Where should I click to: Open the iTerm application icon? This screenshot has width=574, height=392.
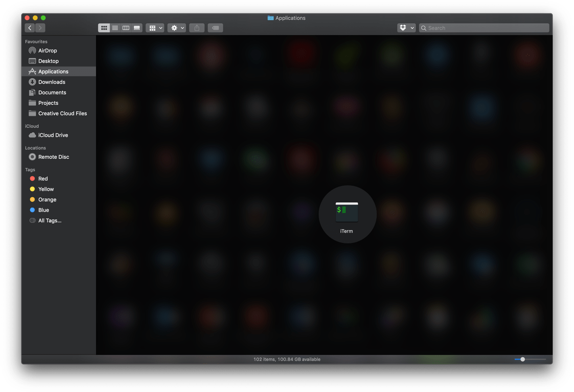coord(346,212)
